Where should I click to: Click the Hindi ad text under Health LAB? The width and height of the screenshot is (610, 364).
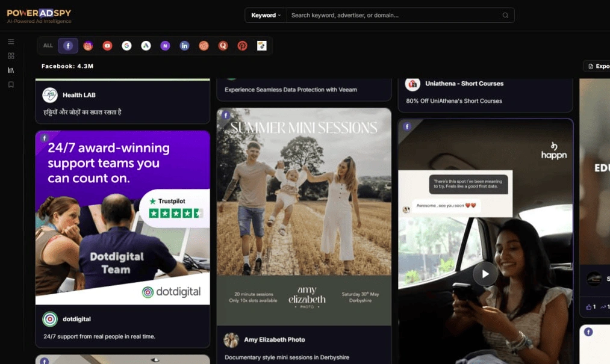click(x=82, y=112)
